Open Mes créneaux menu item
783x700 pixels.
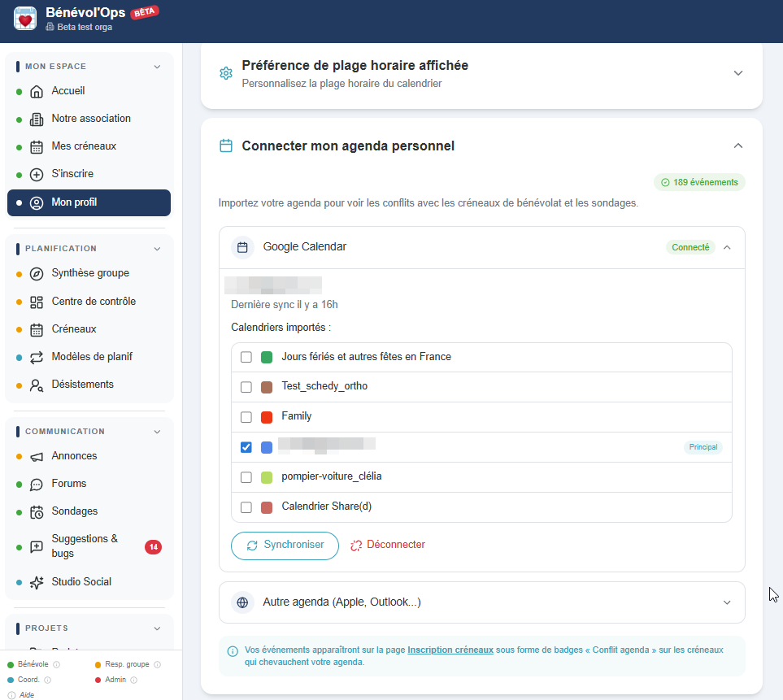coord(89,146)
